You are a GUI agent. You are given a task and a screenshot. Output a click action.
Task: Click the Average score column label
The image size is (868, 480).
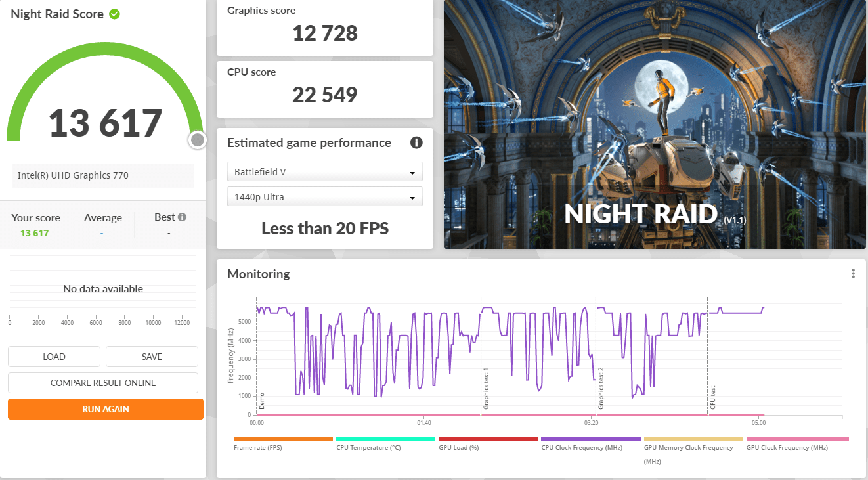[x=103, y=218]
